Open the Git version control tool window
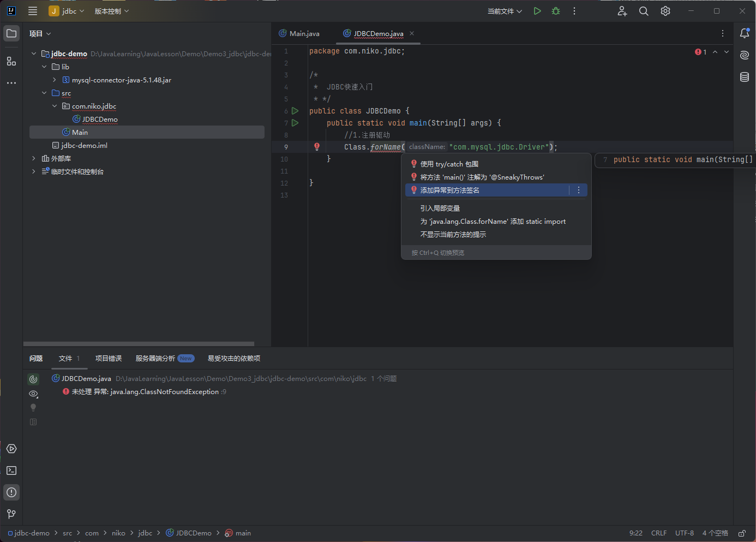 (x=11, y=514)
